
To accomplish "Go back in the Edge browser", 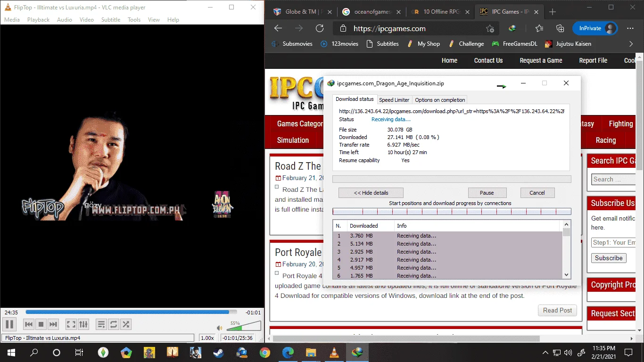I will (278, 28).
